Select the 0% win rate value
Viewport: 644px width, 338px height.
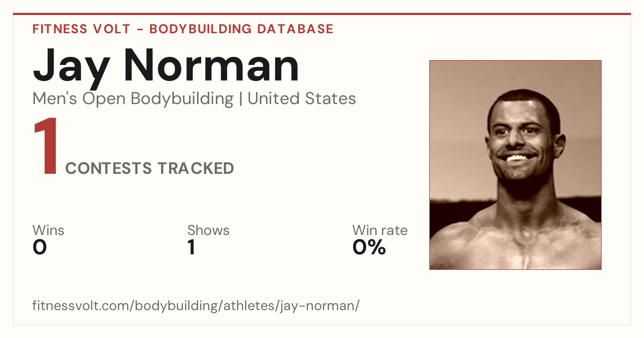pos(369,247)
